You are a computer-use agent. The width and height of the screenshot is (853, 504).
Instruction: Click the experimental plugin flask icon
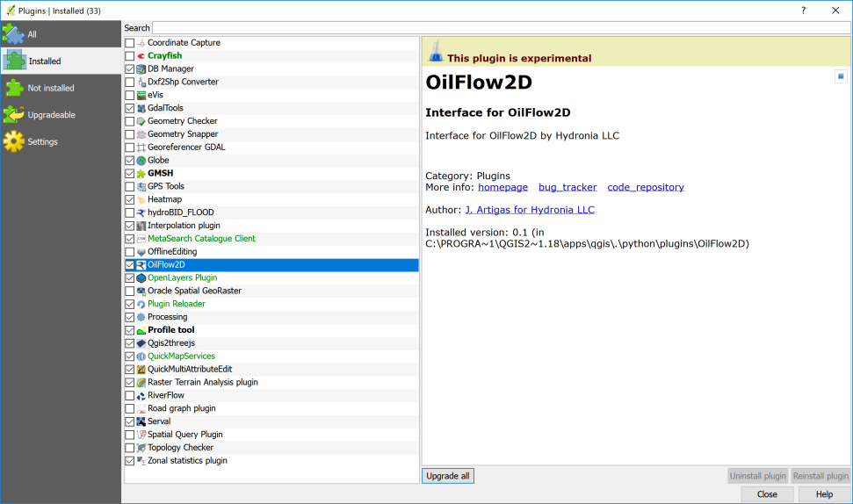435,52
